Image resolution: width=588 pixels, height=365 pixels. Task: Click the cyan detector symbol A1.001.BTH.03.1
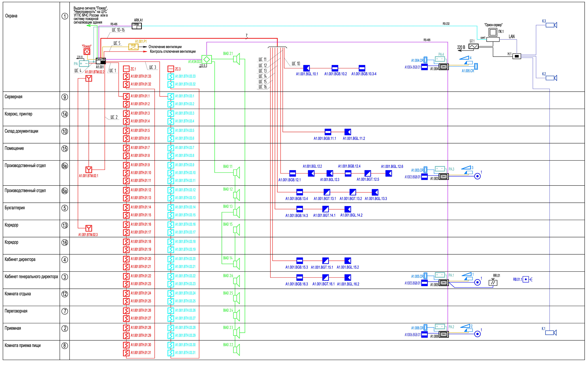pos(171,96)
